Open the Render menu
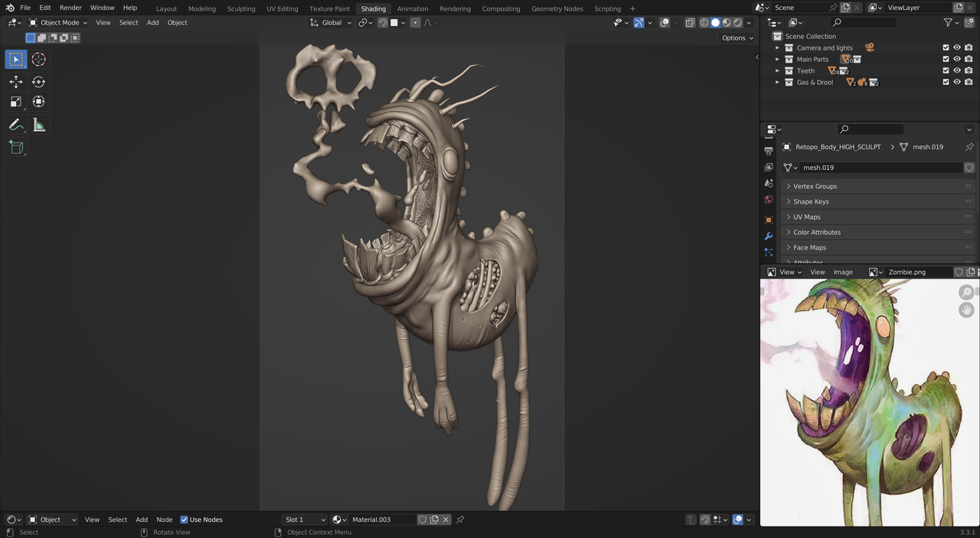Screen dimensions: 980x538 (x=70, y=8)
